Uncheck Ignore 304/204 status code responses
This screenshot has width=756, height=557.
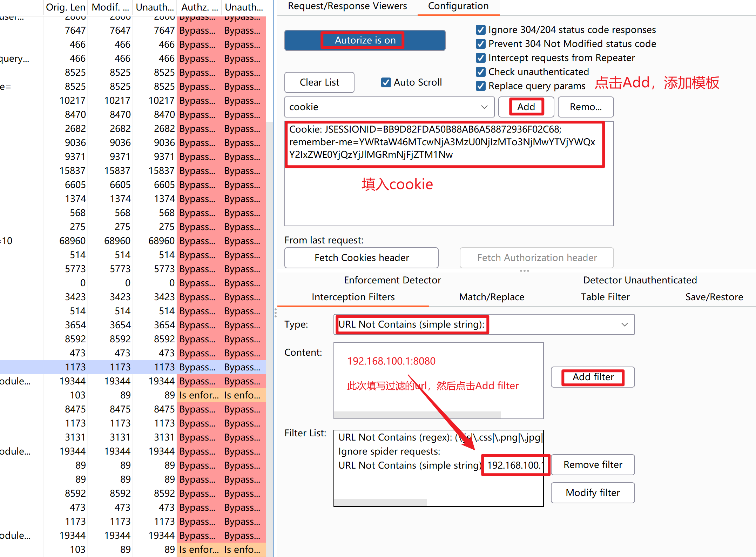pos(481,30)
